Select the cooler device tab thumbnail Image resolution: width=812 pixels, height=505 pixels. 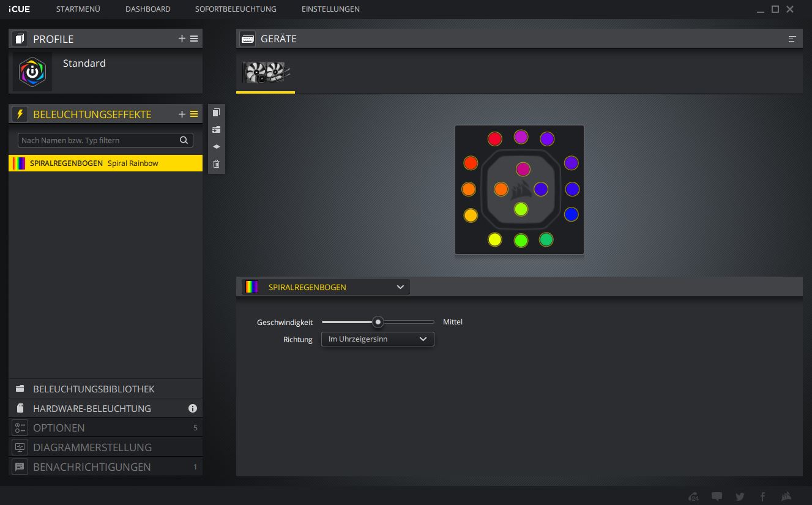(x=266, y=73)
